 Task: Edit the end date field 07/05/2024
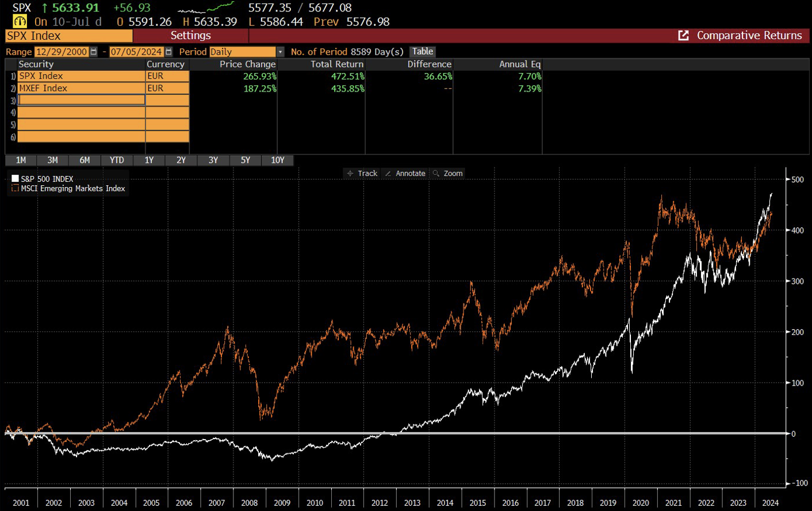click(x=136, y=52)
